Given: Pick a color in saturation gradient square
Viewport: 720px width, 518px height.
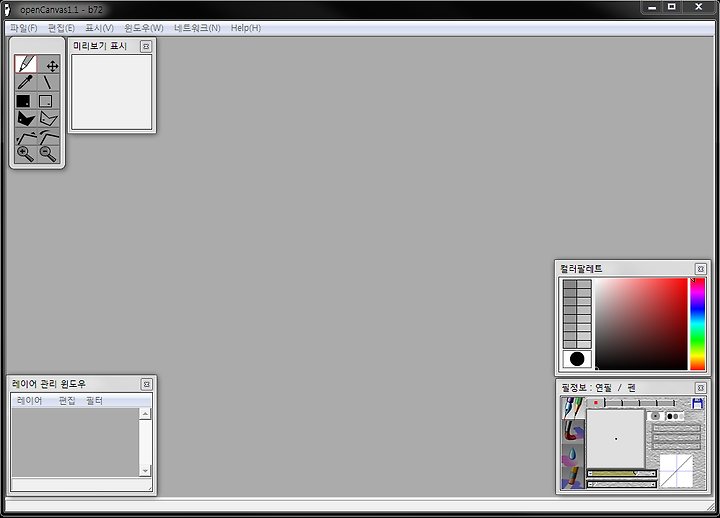Looking at the screenshot, I should click(641, 324).
